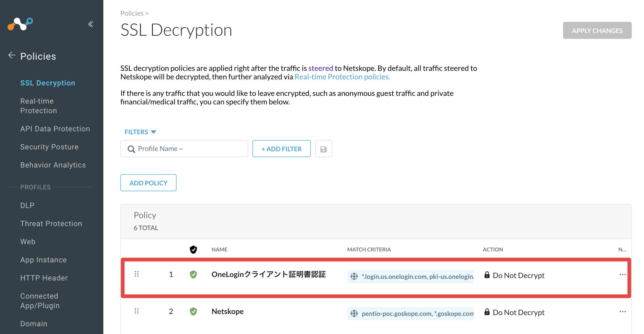Click the Policies breadcrumb link
Image resolution: width=644 pixels, height=334 pixels.
pos(132,13)
